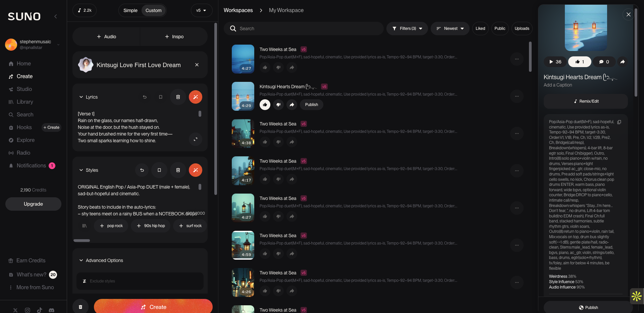Click the Exclude styles input field
644x313 pixels.
point(140,281)
